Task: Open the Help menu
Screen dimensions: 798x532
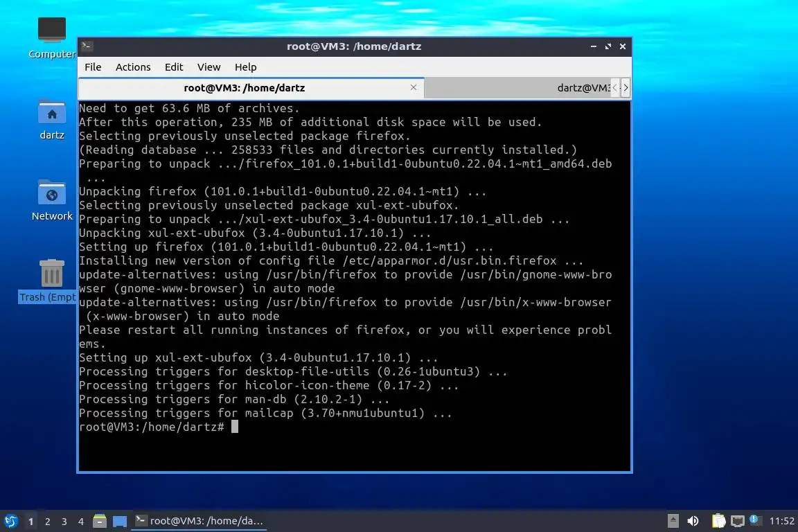Action: pos(245,67)
